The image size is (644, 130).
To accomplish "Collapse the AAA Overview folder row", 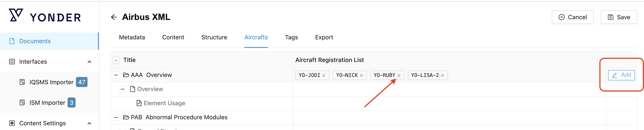I will click(116, 75).
